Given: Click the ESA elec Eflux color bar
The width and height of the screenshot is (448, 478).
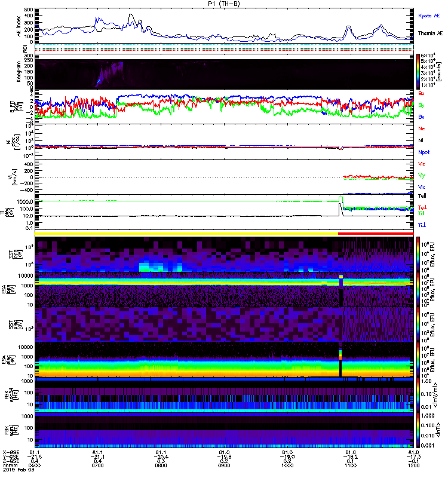Looking at the screenshot, I should point(418,360).
